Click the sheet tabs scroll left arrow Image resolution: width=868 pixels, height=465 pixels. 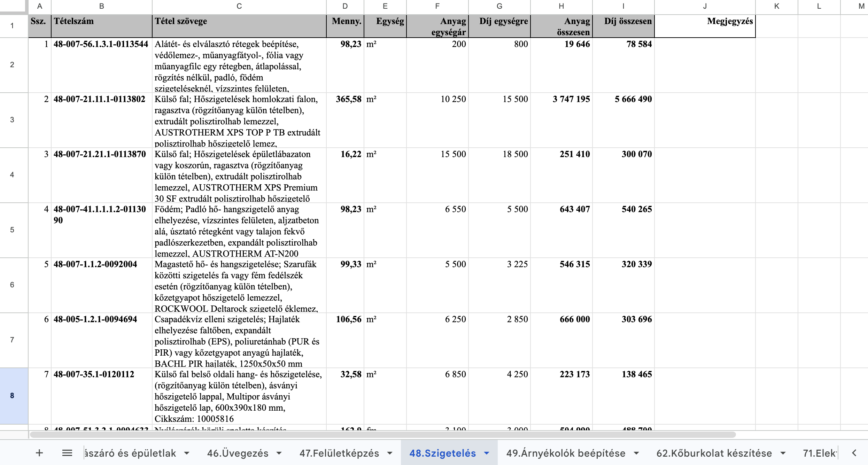point(854,453)
